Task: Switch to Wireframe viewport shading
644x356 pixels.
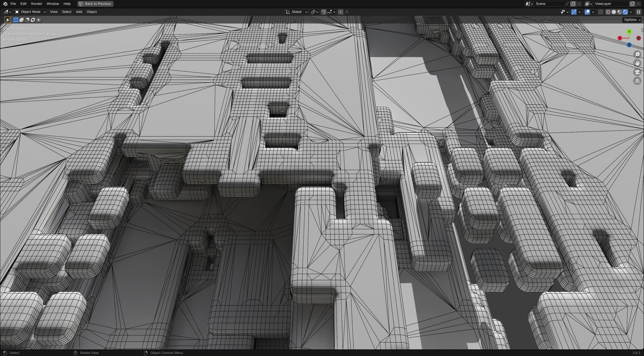Action: 608,12
